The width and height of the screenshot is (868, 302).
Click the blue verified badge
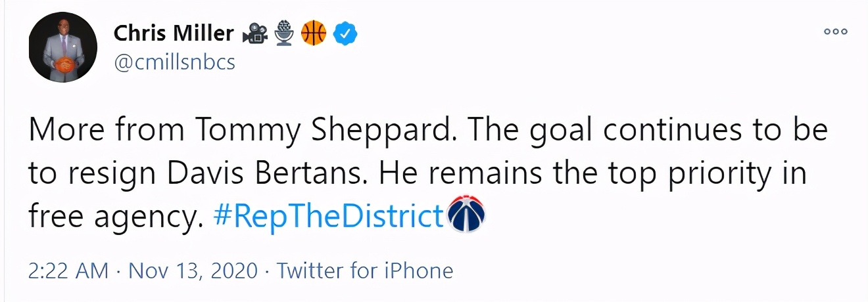pyautogui.click(x=345, y=33)
